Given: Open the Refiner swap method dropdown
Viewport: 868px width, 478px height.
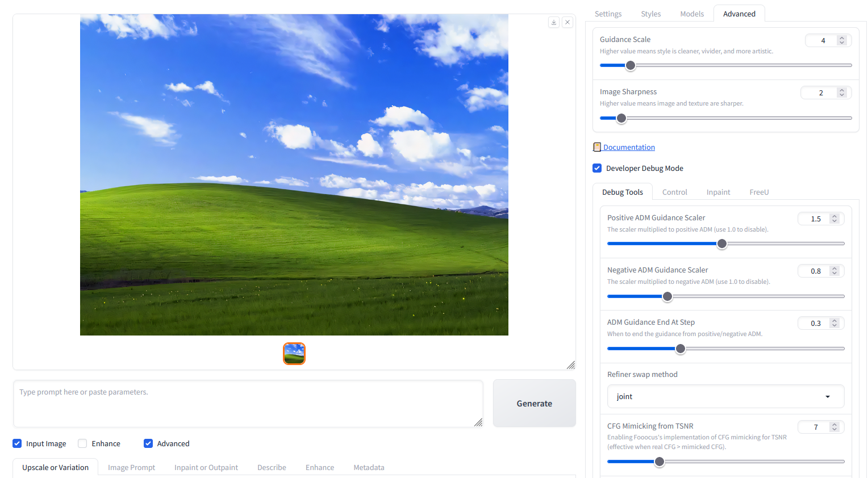Looking at the screenshot, I should coord(725,396).
